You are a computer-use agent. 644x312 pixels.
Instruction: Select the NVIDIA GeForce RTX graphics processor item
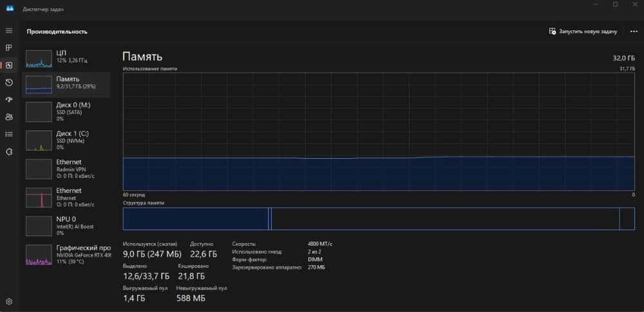click(66, 255)
